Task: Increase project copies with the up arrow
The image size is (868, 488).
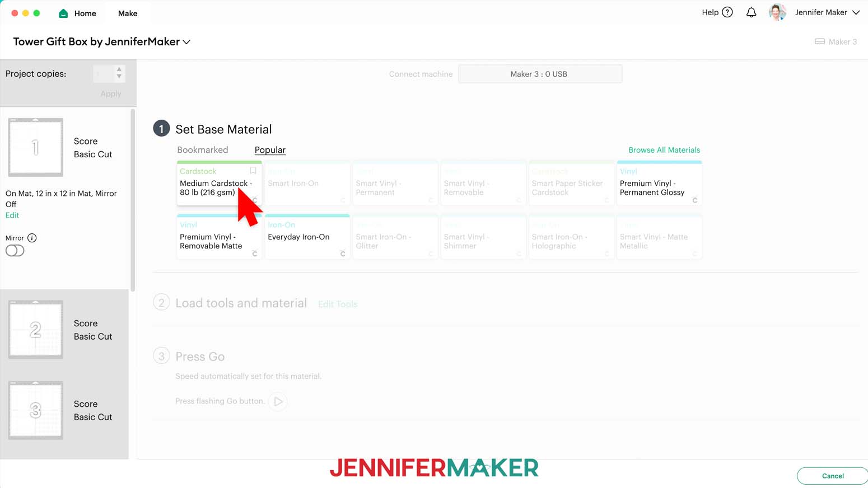Action: click(x=119, y=70)
